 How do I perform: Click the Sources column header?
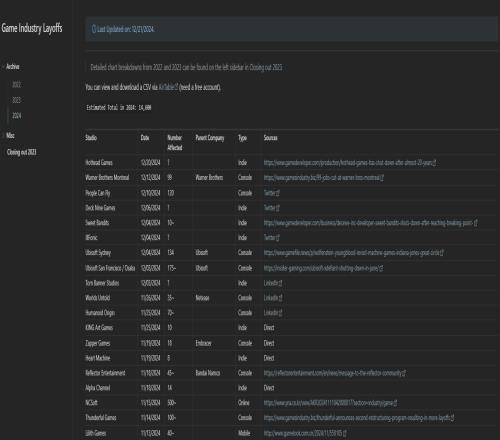tap(270, 138)
